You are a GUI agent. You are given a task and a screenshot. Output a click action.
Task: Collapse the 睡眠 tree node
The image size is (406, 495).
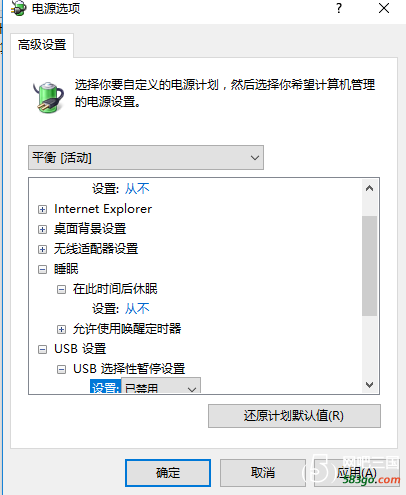[42, 269]
